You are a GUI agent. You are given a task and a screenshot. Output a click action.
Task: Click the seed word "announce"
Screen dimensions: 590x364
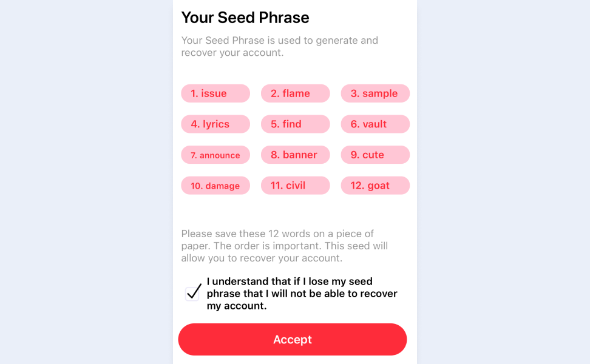pos(215,155)
